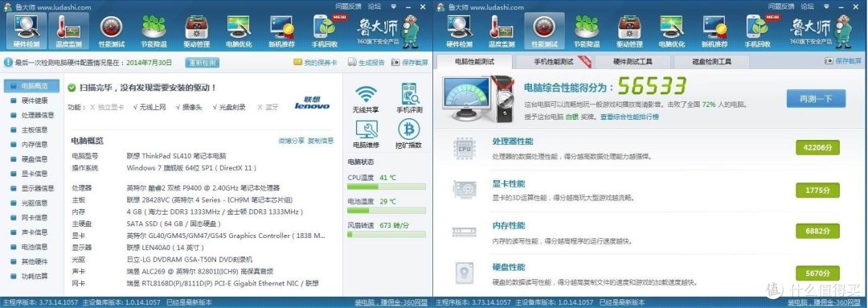868x308 pixels.
Task: Open 电脑优化 in the left window toolbar
Action: (x=240, y=31)
